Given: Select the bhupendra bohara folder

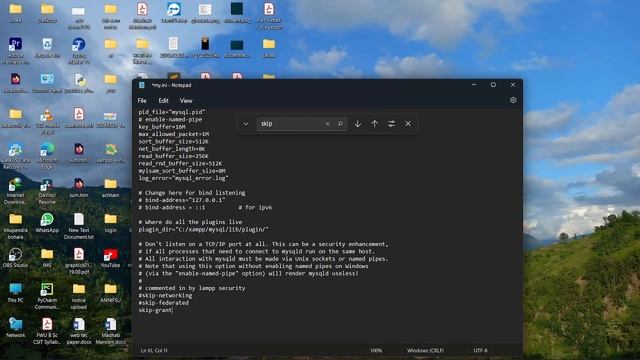Looking at the screenshot, I should pyautogui.click(x=16, y=227).
